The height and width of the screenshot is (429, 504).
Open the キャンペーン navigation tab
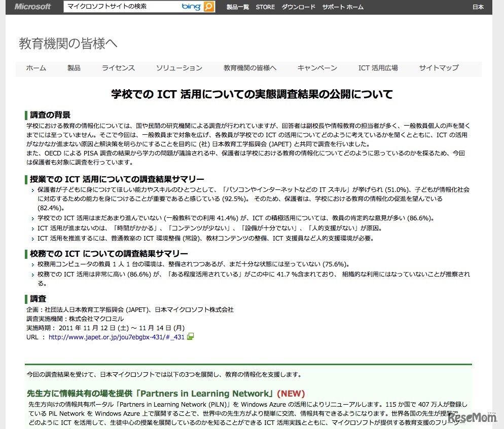click(x=317, y=68)
